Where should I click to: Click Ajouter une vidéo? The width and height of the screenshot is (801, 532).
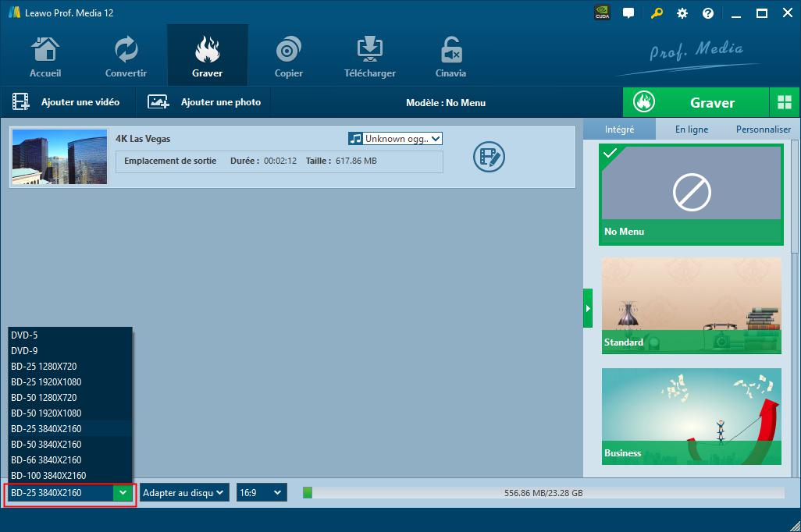[66, 102]
